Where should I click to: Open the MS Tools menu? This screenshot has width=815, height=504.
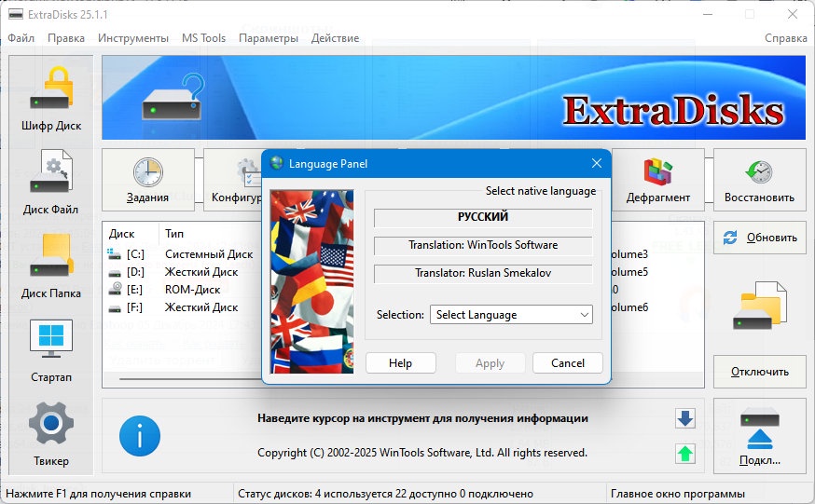tap(203, 38)
